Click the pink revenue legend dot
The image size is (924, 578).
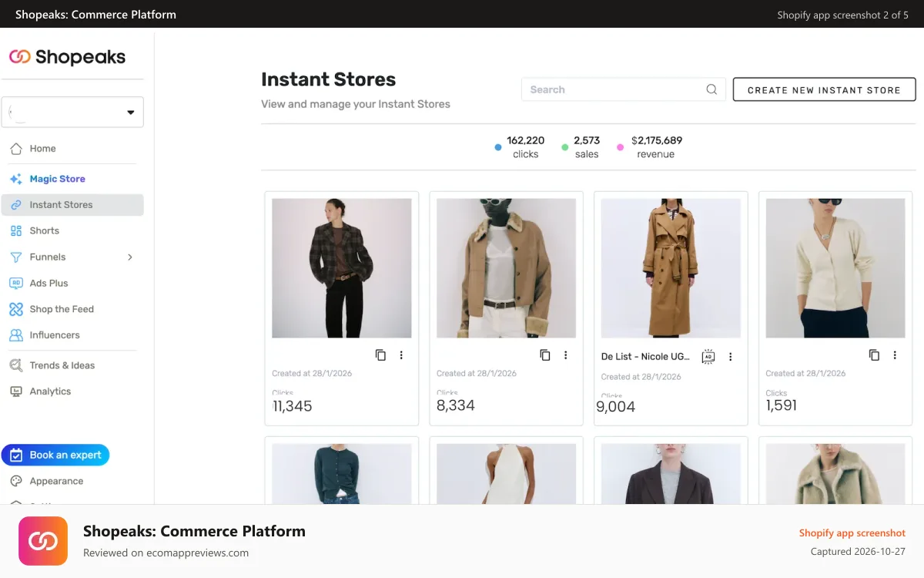pyautogui.click(x=621, y=147)
